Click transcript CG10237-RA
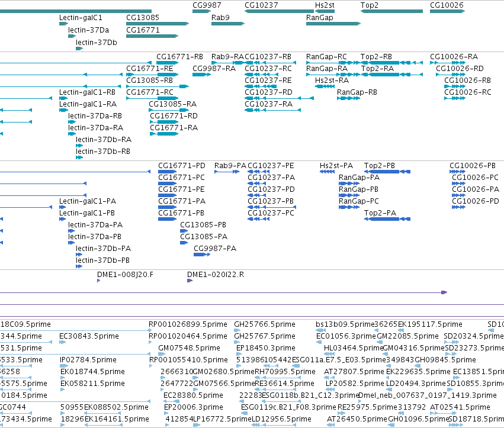This screenshot has height=428, width=504. click(268, 104)
